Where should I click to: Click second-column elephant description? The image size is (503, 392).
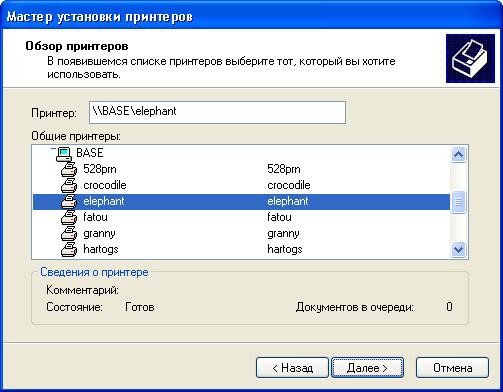click(x=288, y=201)
